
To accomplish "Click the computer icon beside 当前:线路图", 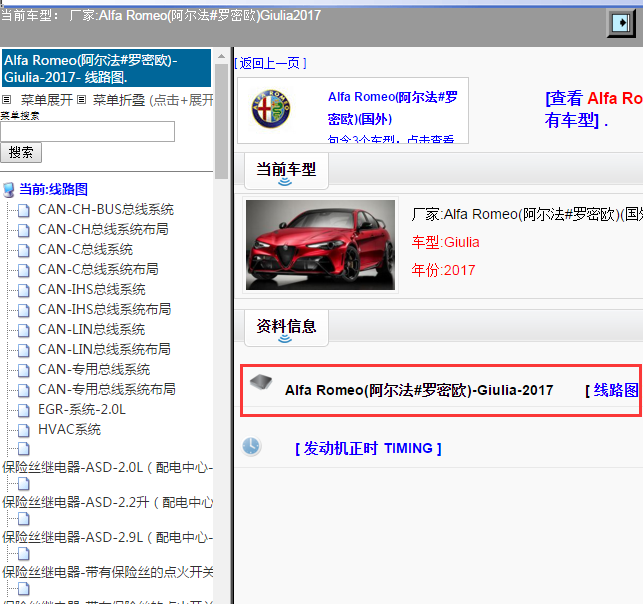I will click(9, 190).
